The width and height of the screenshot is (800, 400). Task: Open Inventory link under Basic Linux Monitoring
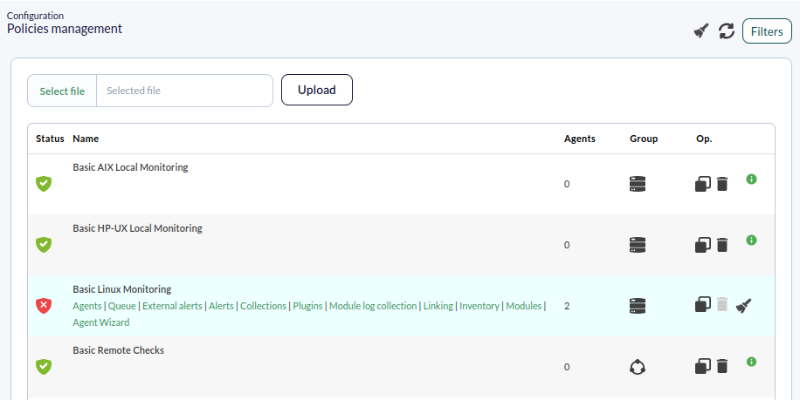pos(479,306)
